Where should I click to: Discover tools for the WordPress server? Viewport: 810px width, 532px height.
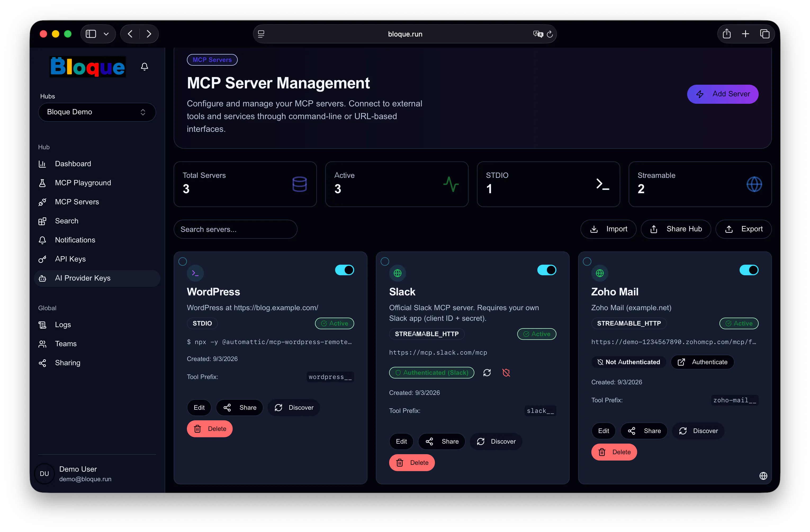click(x=294, y=408)
